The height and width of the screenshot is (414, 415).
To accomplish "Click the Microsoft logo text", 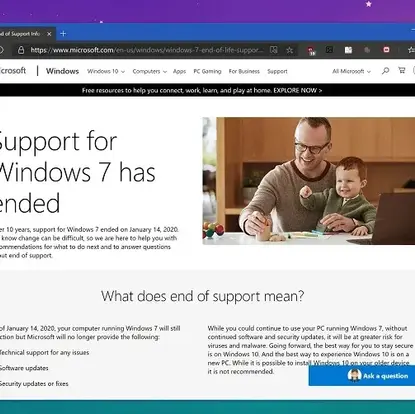I will coord(13,71).
